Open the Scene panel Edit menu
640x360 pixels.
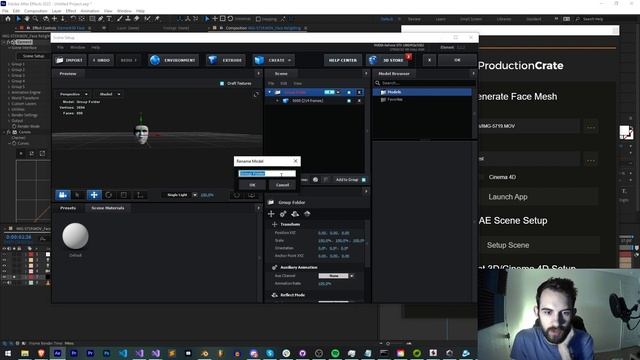pyautogui.click(x=284, y=83)
